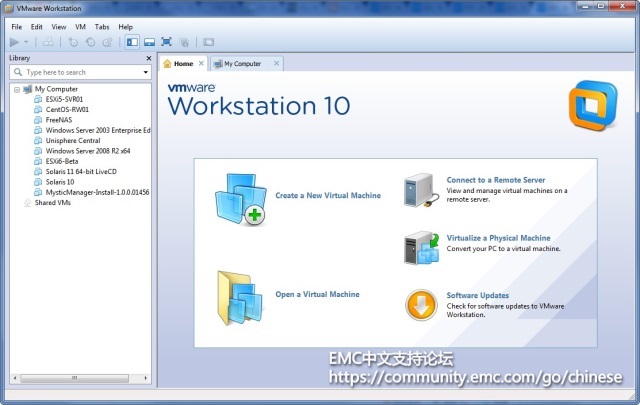The width and height of the screenshot is (640, 405).
Task: Click the library scrollbar left arrow
Action: point(15,378)
